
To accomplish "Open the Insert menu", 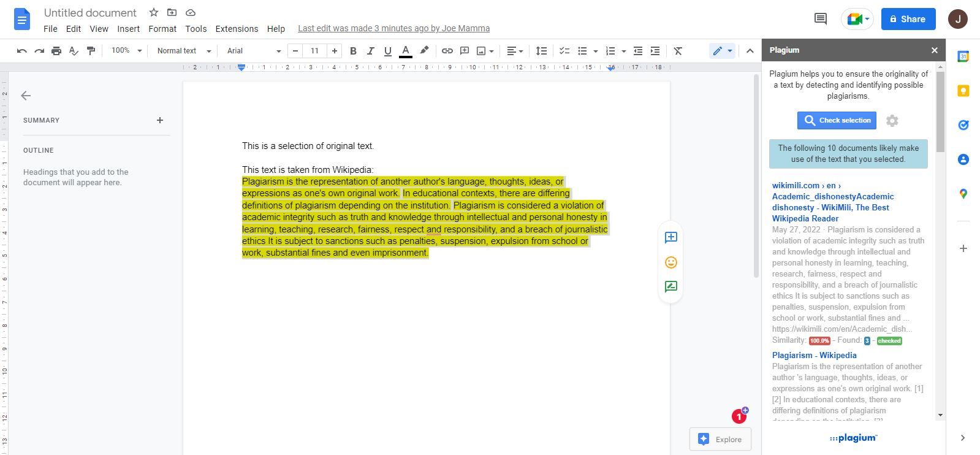I will [128, 29].
